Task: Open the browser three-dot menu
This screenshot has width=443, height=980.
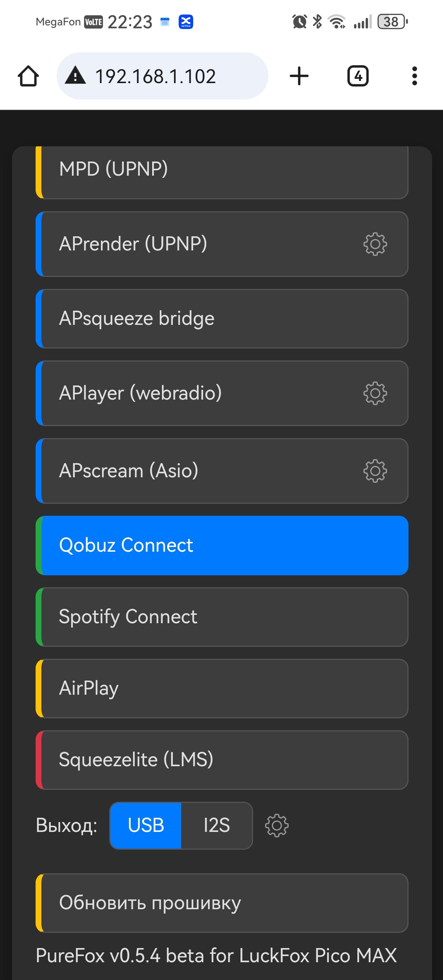Action: coord(414,76)
